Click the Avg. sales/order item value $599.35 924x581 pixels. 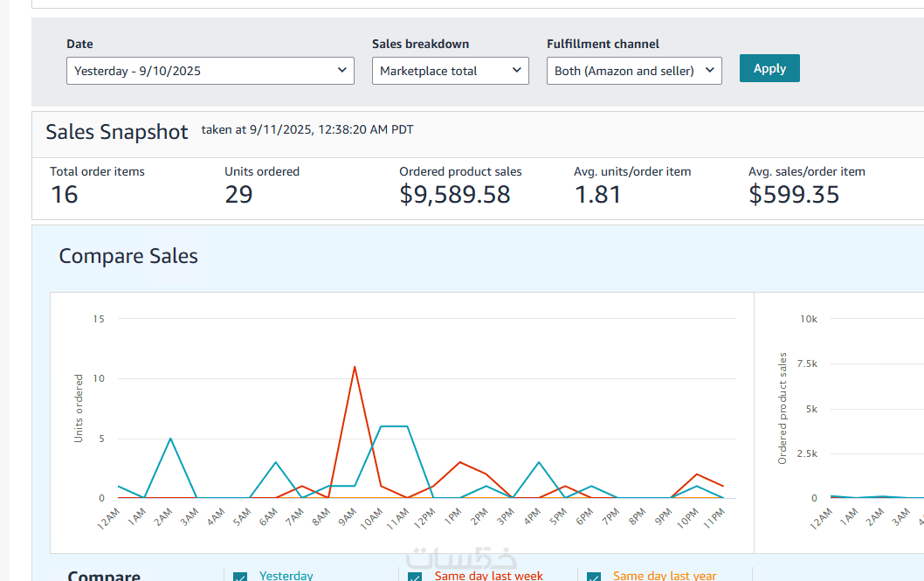[x=793, y=194]
